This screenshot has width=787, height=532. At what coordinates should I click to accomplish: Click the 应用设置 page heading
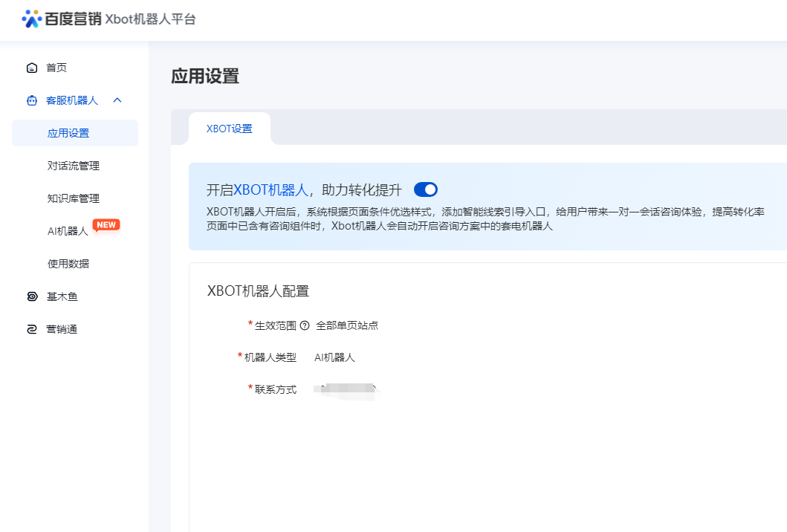(x=205, y=77)
